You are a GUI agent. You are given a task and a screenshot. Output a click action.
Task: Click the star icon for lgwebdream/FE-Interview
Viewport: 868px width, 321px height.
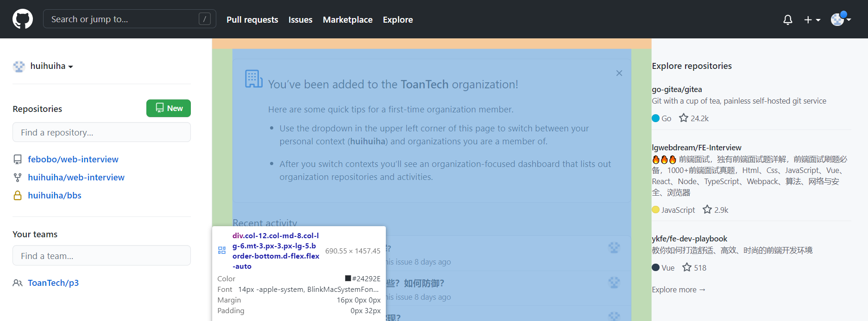pyautogui.click(x=707, y=210)
